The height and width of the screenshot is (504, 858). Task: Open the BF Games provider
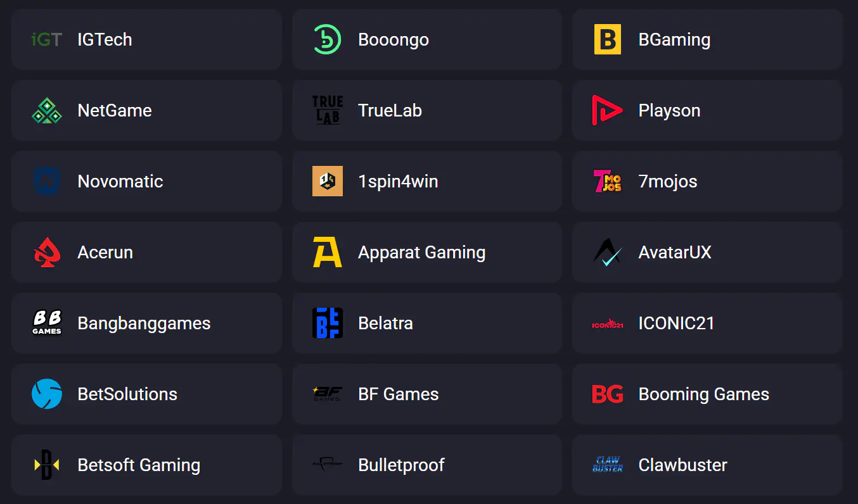(x=427, y=394)
